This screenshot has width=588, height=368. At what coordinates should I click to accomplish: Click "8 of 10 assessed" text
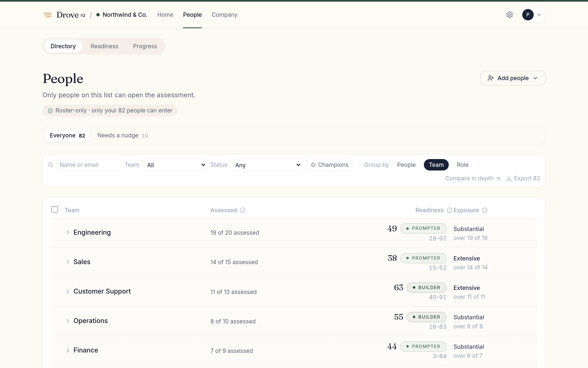pos(233,322)
